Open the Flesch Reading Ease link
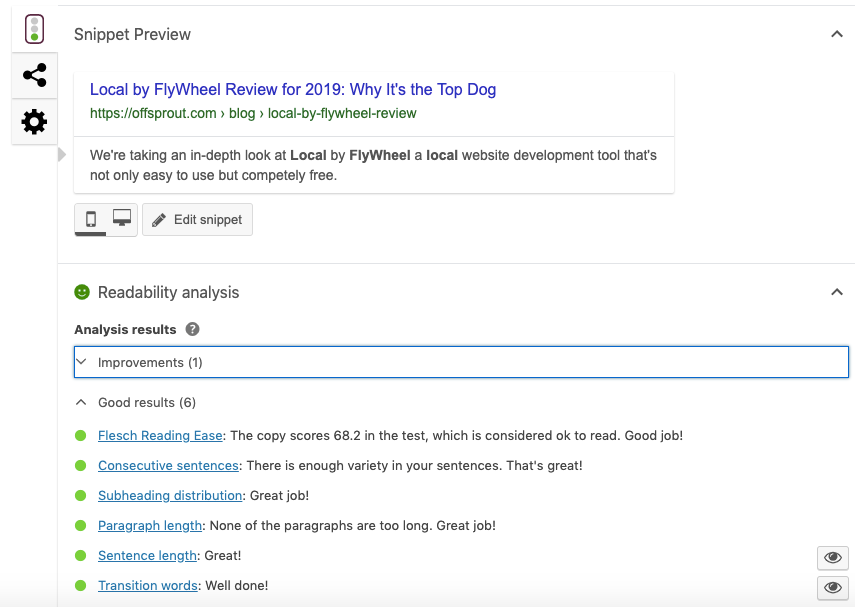 [x=160, y=436]
